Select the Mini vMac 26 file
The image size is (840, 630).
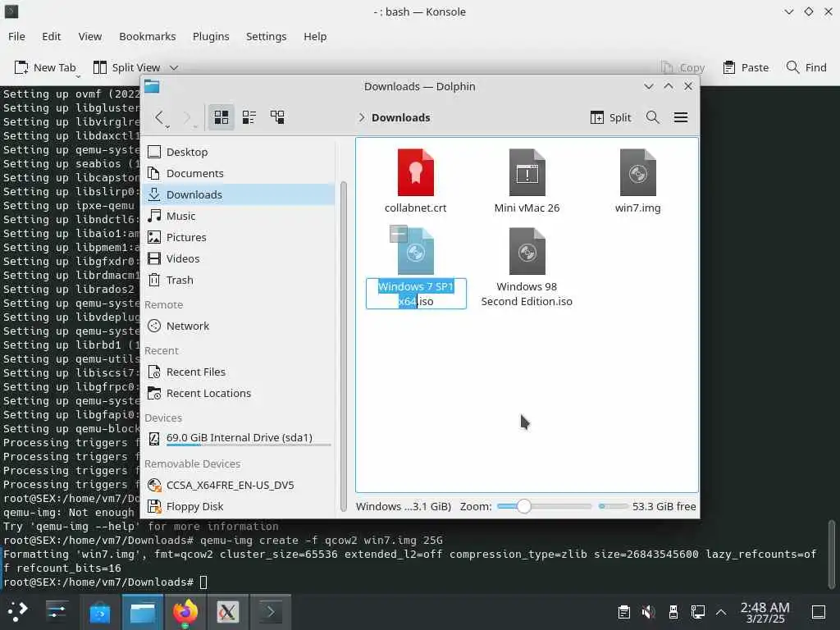pos(527,181)
